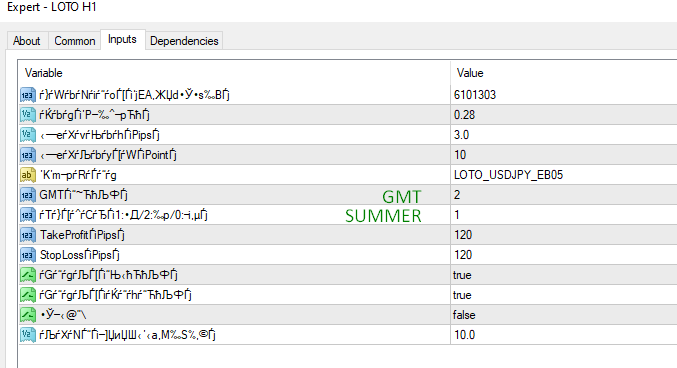Select the Inputs tab
This screenshot has width=677, height=368.
pos(122,39)
